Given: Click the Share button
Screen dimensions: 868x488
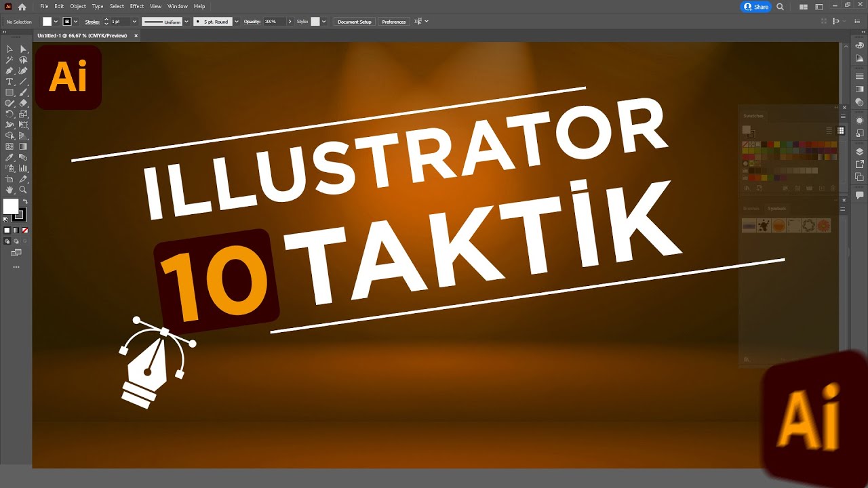Looking at the screenshot, I should 756,7.
